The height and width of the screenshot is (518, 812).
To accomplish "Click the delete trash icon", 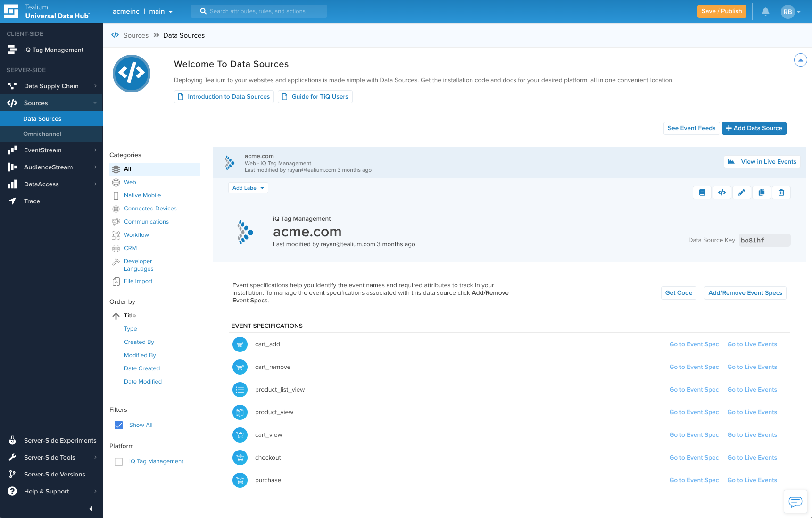I will tap(781, 192).
